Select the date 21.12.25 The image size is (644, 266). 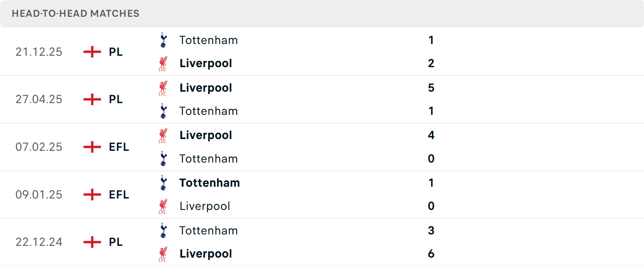pyautogui.click(x=39, y=52)
